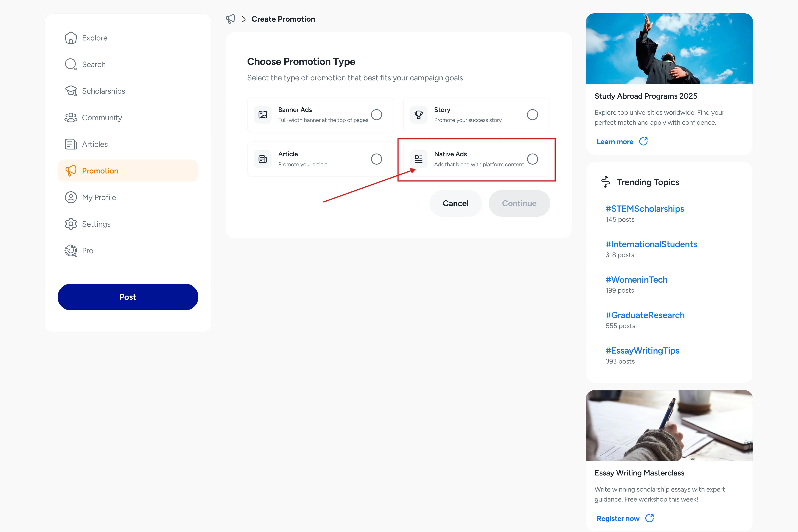Select the Native Ads radio button
The width and height of the screenshot is (798, 532).
(532, 159)
